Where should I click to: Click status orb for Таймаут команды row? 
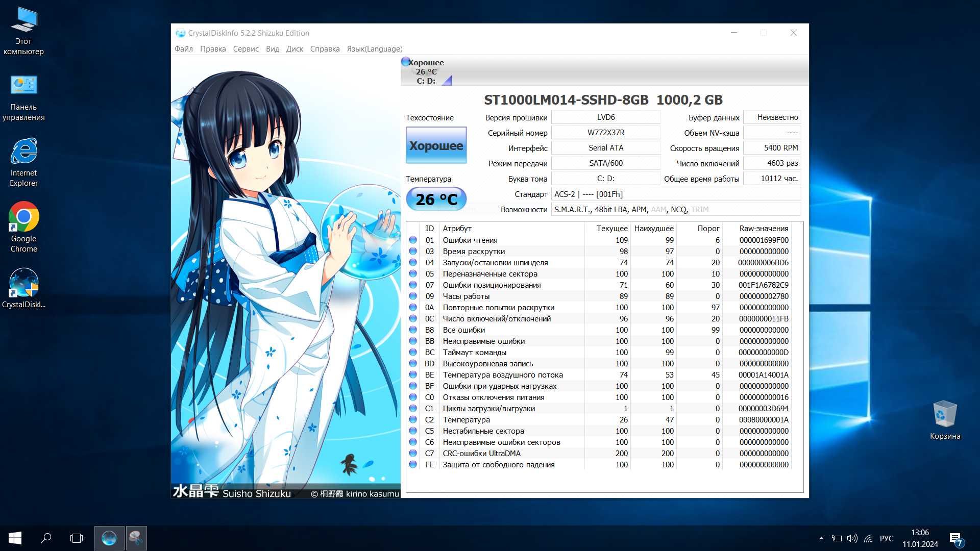413,353
